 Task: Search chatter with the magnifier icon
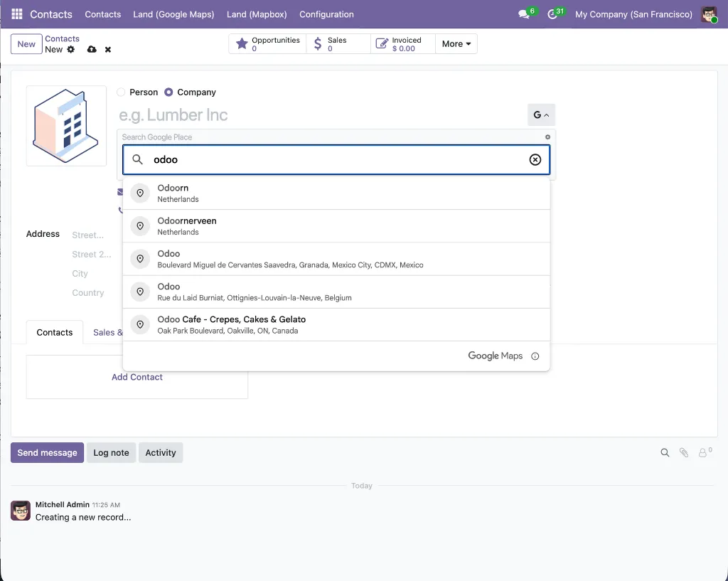[665, 452]
